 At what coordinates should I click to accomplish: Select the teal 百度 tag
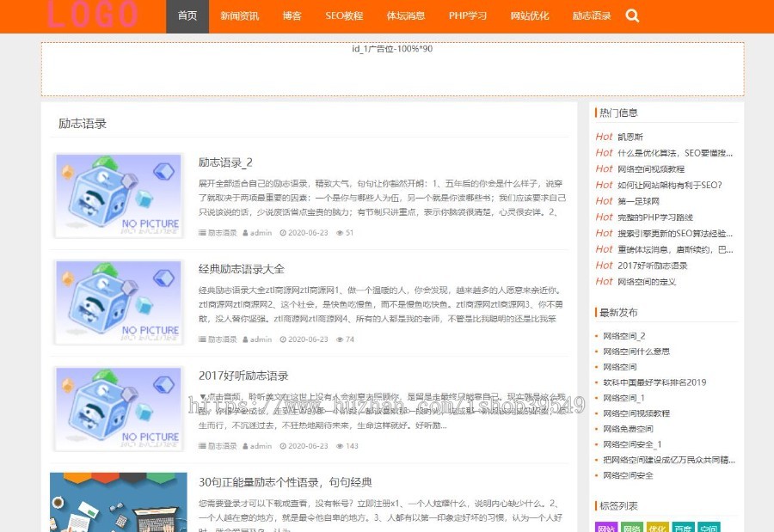(683, 528)
